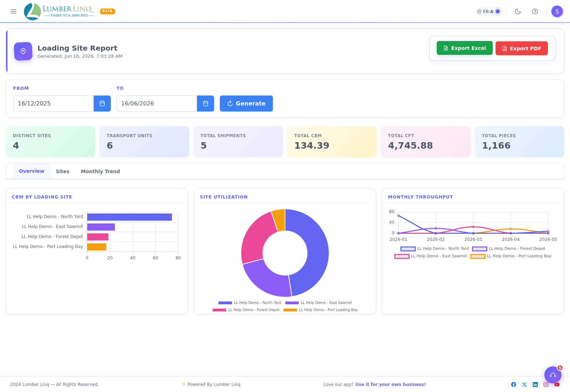Viewport: 570px width, 392px height.
Task: Toggle North Yard legend in Site Utilization
Action: (250, 303)
